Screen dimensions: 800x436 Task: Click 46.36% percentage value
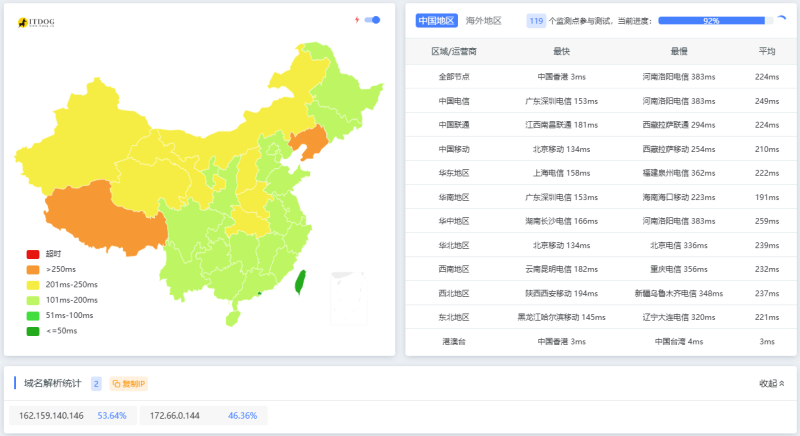click(242, 416)
